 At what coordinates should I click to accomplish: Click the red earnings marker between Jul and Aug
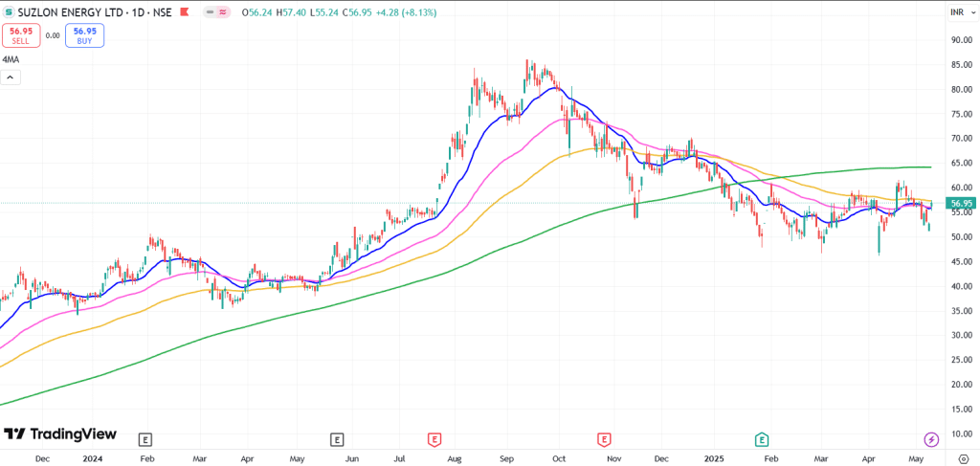(434, 440)
